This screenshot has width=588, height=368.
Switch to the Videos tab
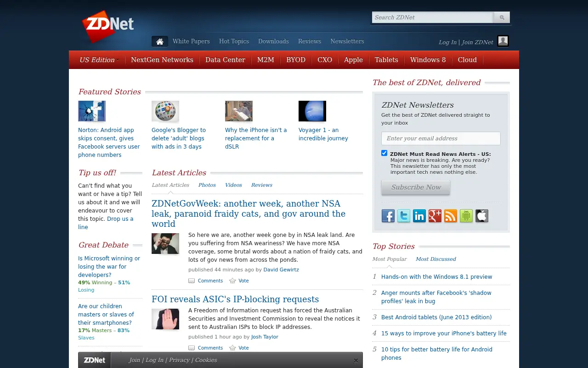coord(233,185)
